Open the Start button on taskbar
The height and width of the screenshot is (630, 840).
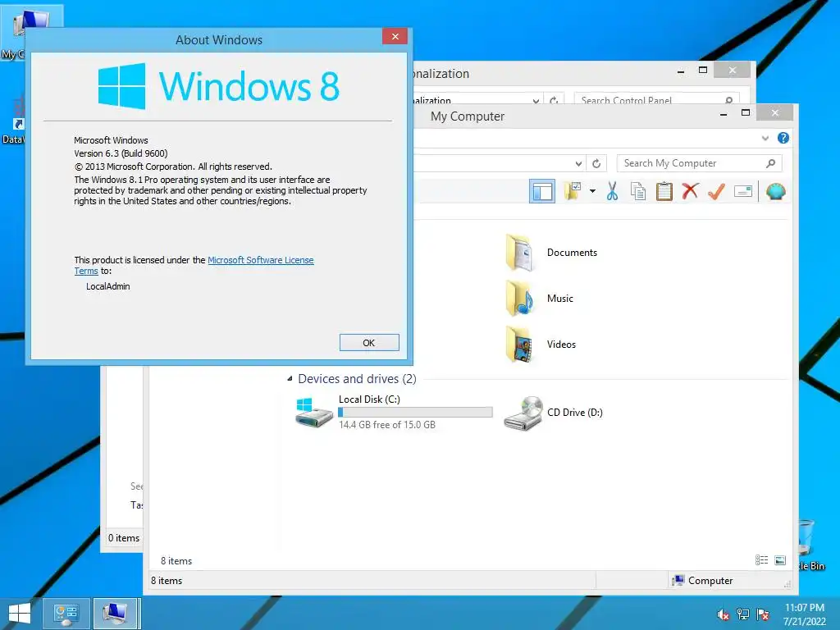(x=20, y=614)
